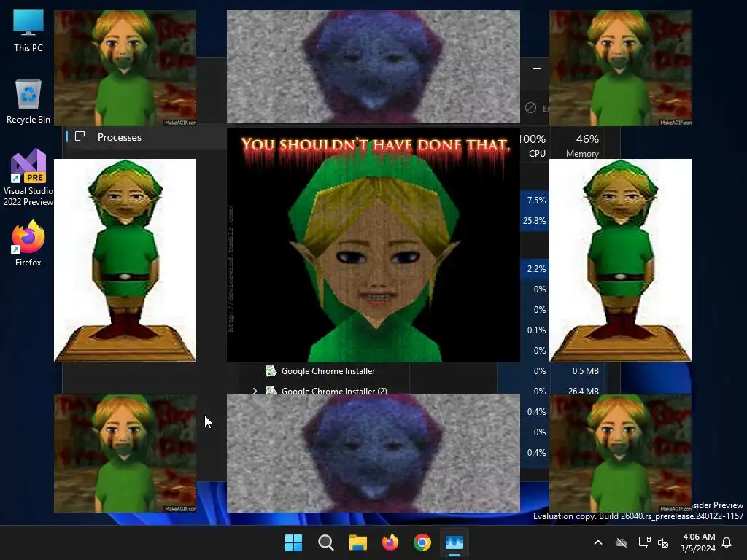The width and height of the screenshot is (747, 560).
Task: Expand the Google Chrome Installer (2) group
Action: (x=255, y=391)
